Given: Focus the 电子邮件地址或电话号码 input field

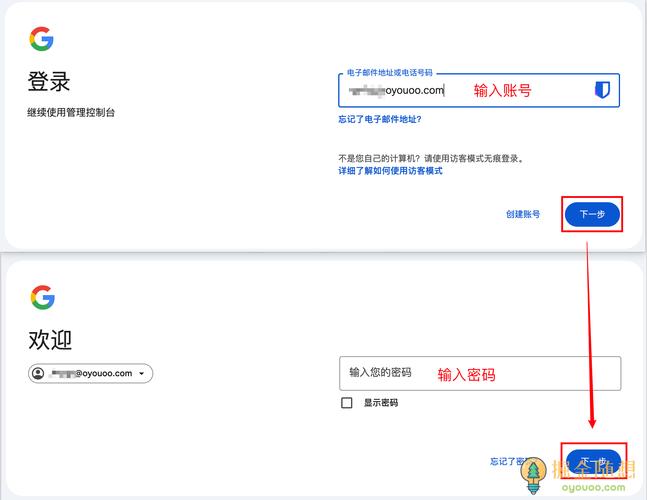Looking at the screenshot, I should pos(479,90).
